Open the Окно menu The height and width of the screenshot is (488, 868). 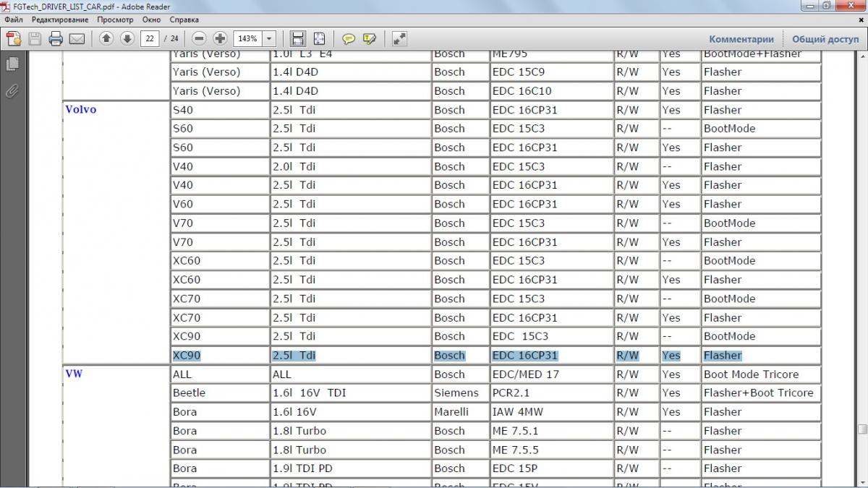[x=152, y=20]
